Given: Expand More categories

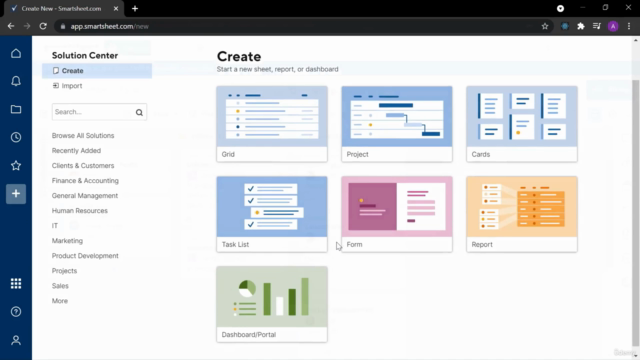Looking at the screenshot, I should pos(60,301).
